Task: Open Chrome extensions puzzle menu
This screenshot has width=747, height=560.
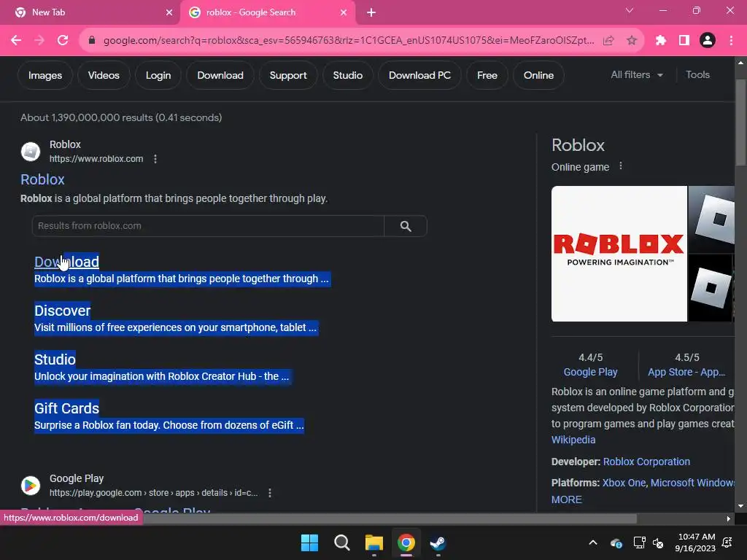Action: (661, 41)
